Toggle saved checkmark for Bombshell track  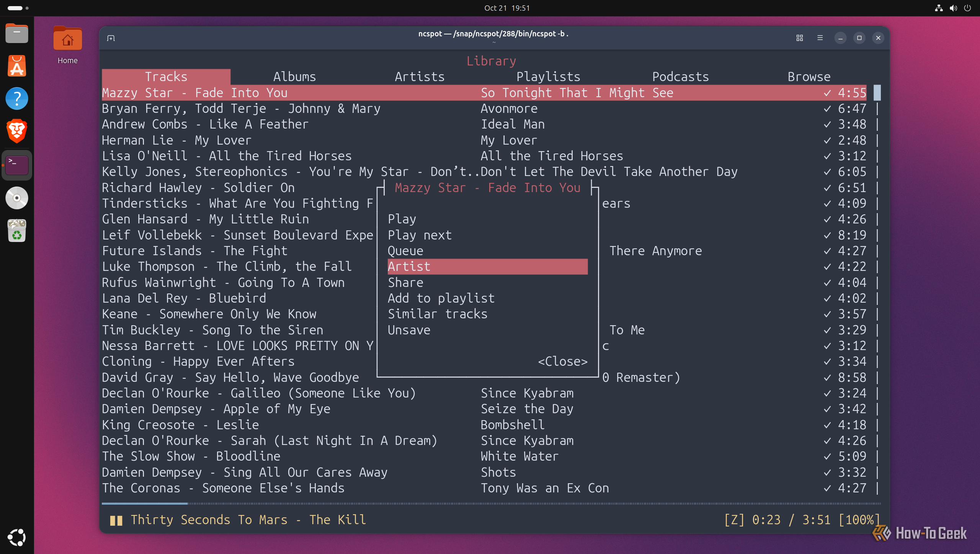click(827, 425)
